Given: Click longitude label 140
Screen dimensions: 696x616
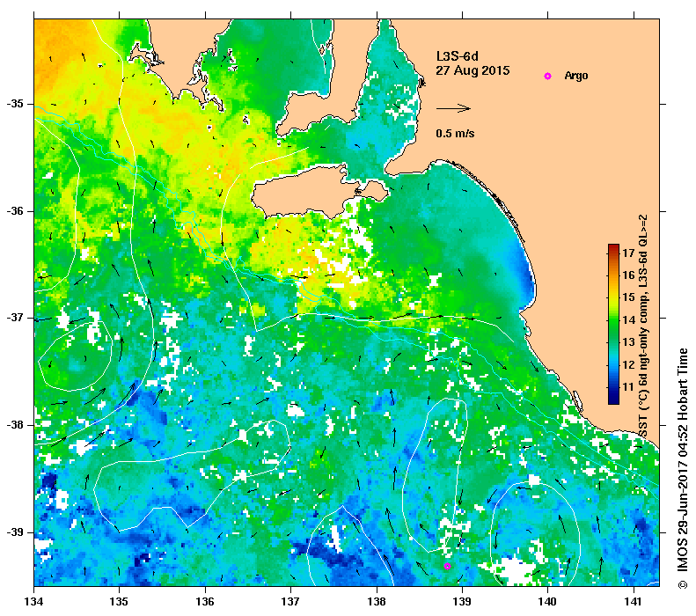Looking at the screenshot, I should coord(548,601).
